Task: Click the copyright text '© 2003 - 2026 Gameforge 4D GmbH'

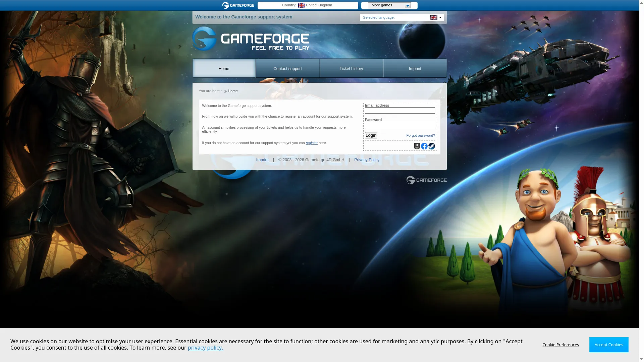Action: (311, 160)
